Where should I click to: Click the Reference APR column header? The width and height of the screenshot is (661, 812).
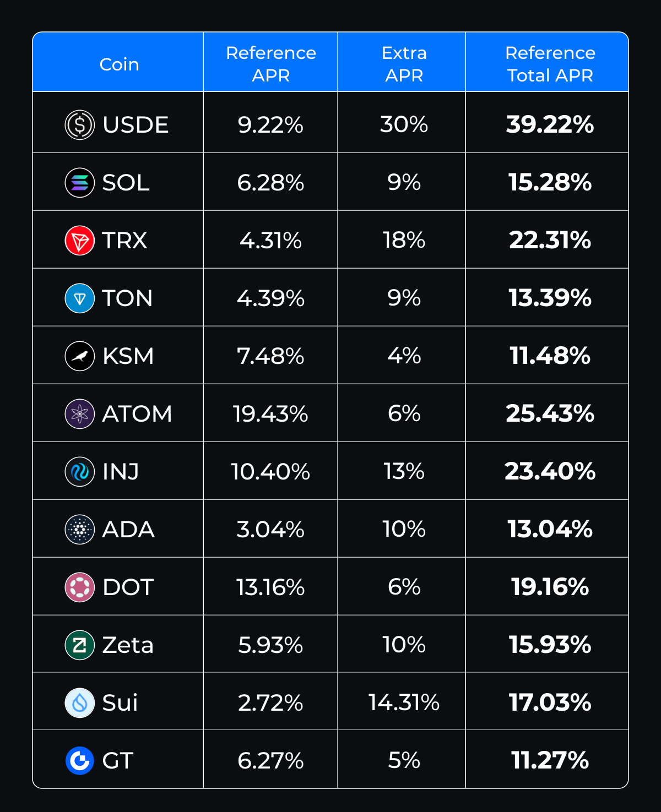(270, 64)
